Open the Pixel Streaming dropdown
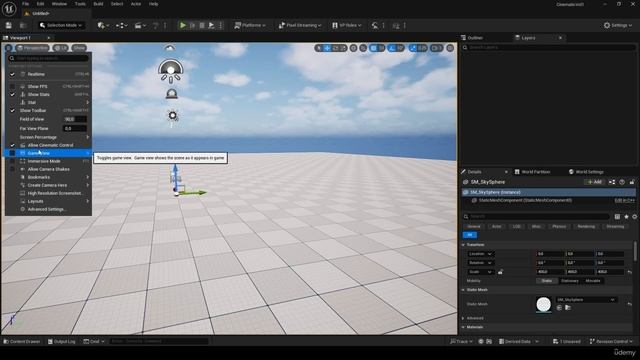The image size is (640, 360). 300,25
